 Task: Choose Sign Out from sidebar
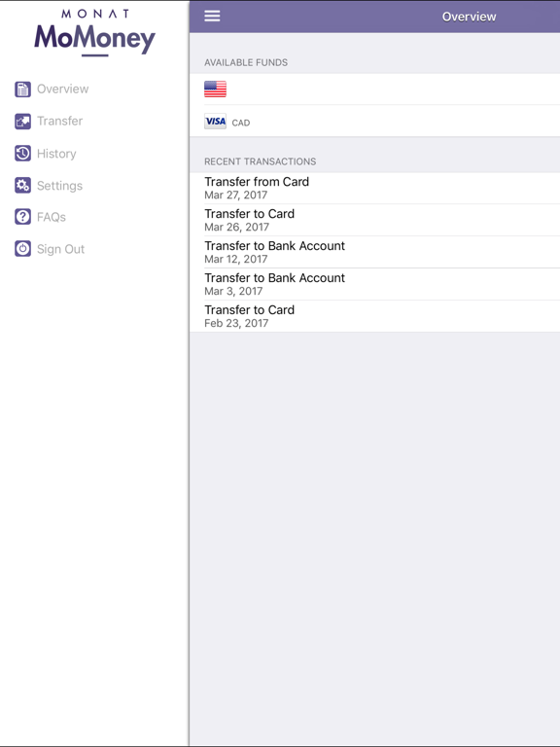[61, 249]
